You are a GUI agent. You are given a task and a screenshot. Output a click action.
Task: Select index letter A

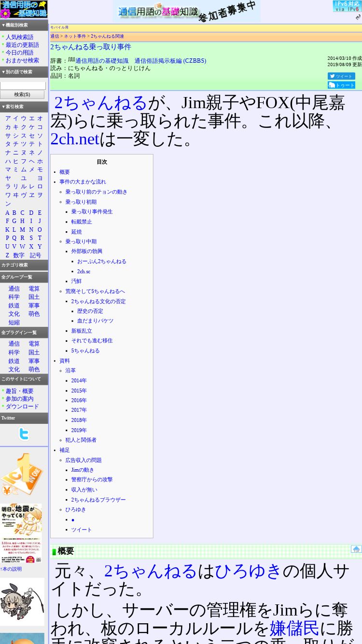[7, 213]
